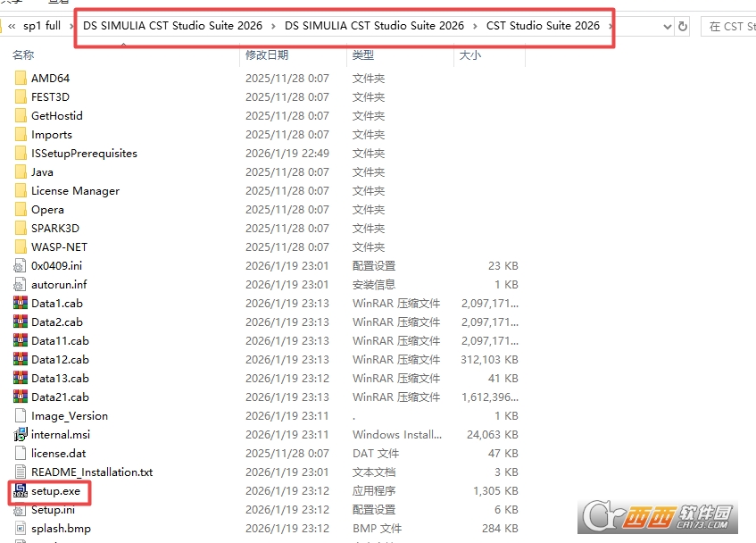
Task: Select the Data21.cab archive icon
Action: click(x=21, y=397)
